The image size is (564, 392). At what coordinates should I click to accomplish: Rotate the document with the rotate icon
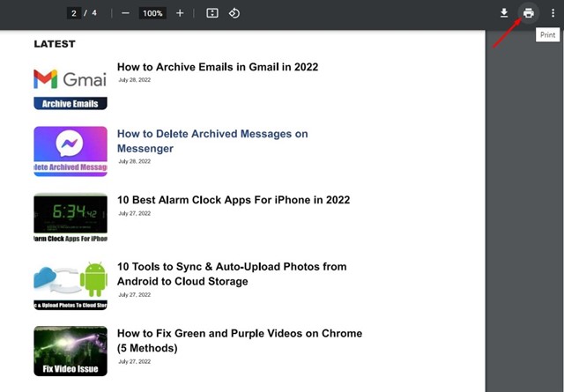(x=234, y=13)
